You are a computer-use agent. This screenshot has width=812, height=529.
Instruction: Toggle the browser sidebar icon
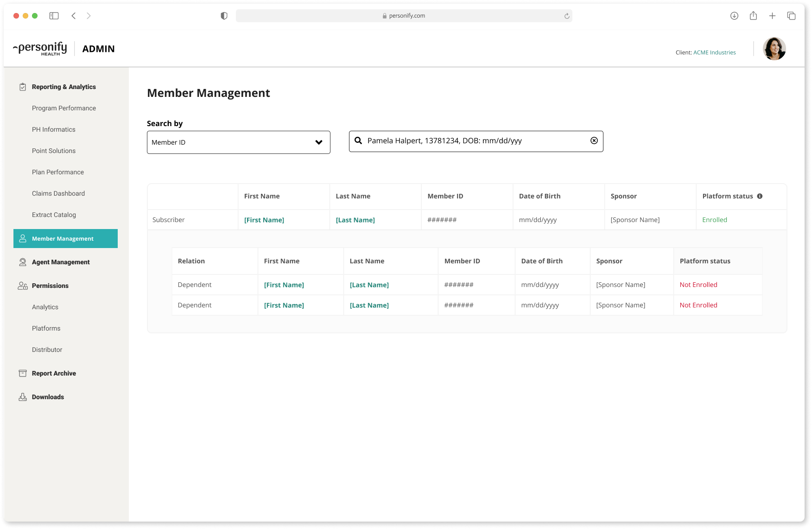[54, 16]
